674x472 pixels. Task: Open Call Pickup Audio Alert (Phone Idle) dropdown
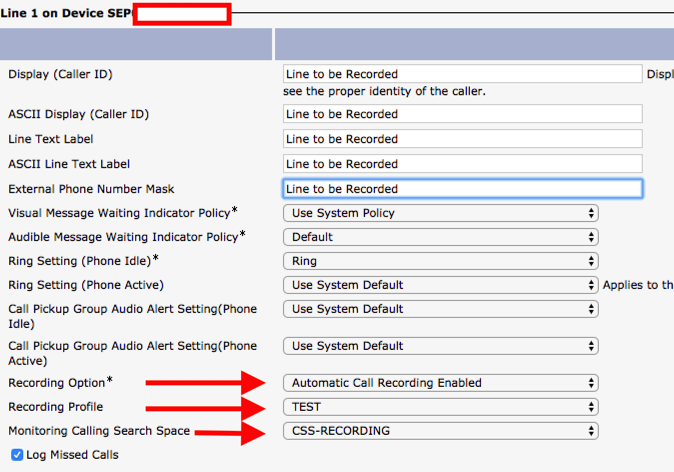click(x=440, y=309)
